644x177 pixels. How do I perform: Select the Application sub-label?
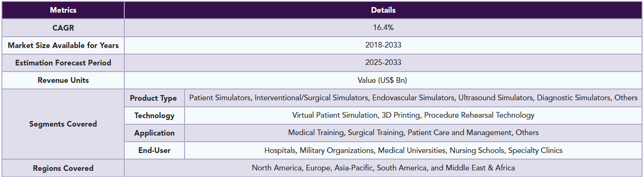coord(154,133)
